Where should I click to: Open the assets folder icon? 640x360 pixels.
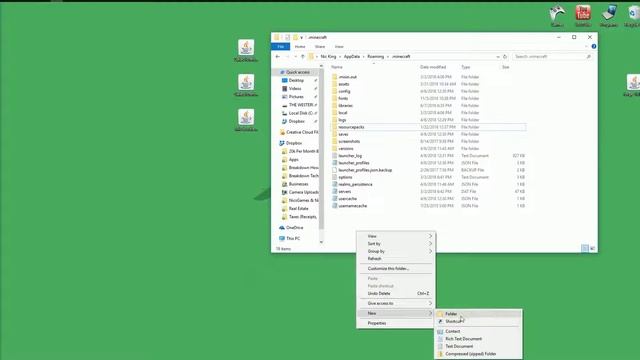[x=335, y=84]
